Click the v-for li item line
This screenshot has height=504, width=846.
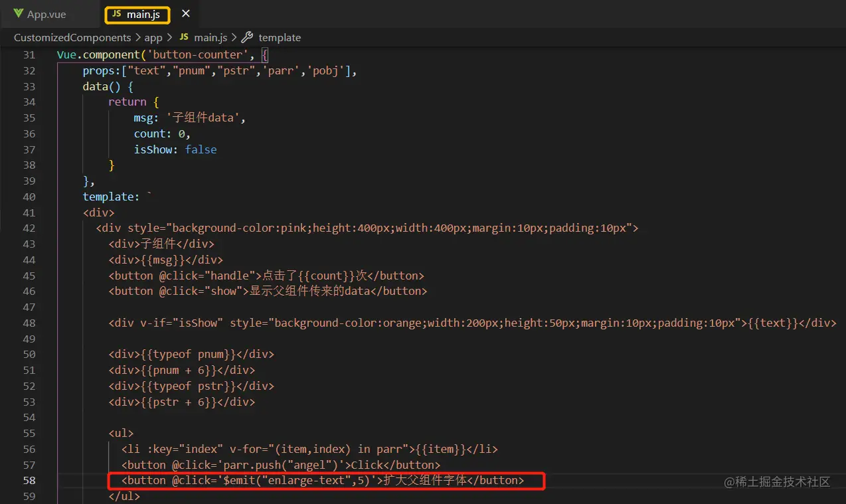[x=309, y=449]
